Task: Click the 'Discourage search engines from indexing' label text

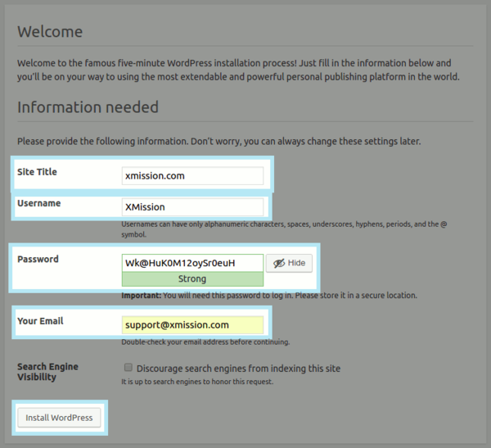Action: pyautogui.click(x=238, y=369)
